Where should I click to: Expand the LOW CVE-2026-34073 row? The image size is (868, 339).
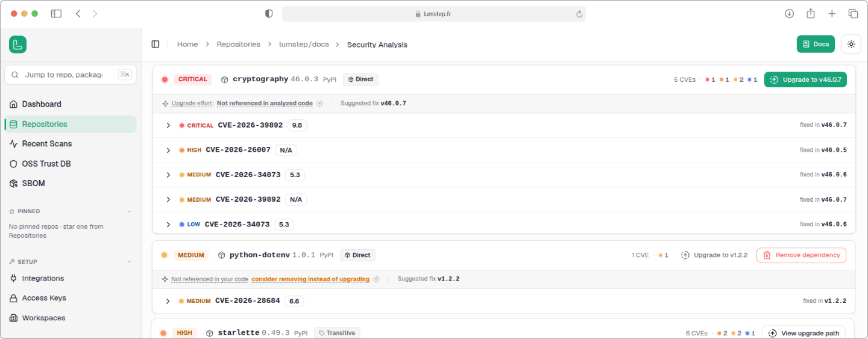pos(168,224)
